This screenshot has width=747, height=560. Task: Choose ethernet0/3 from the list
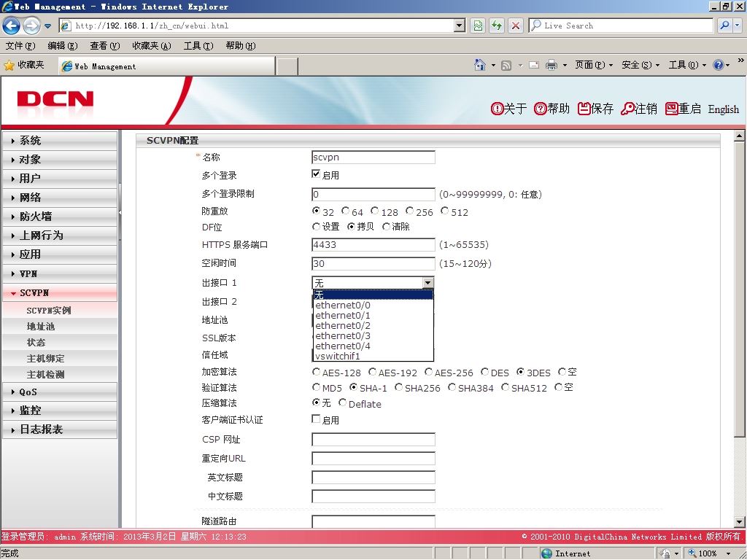click(x=373, y=335)
